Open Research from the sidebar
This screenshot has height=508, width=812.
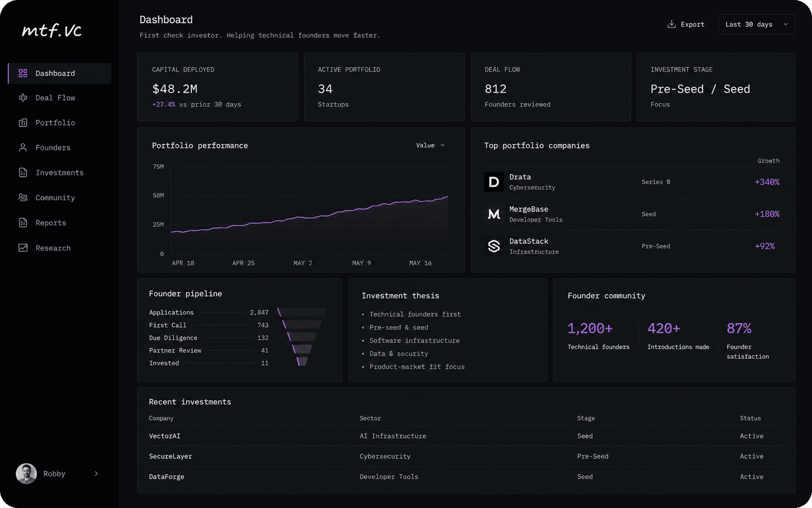(60, 248)
